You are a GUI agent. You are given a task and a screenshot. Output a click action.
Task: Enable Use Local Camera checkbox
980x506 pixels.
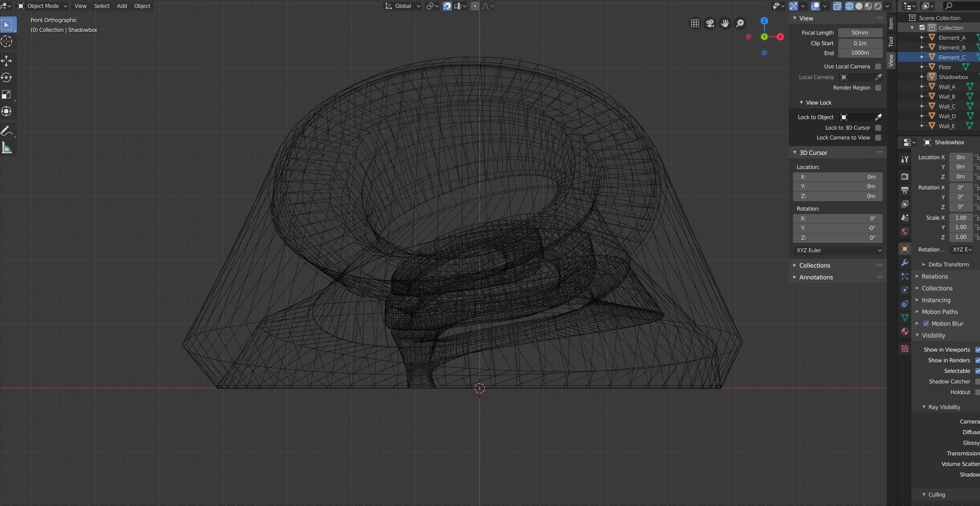tap(878, 66)
